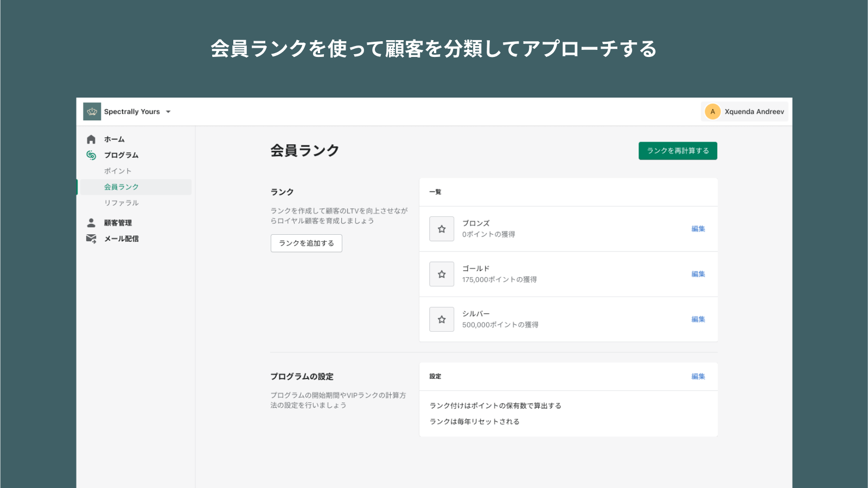Viewport: 868px width, 488px height.
Task: Click the home icon in the sidebar
Action: coord(91,139)
